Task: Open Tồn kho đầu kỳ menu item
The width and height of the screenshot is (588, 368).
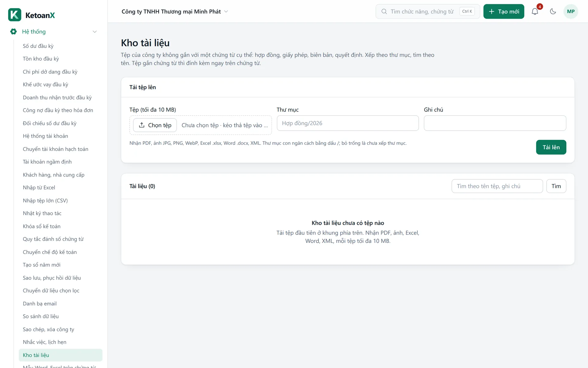Action: (61, 59)
